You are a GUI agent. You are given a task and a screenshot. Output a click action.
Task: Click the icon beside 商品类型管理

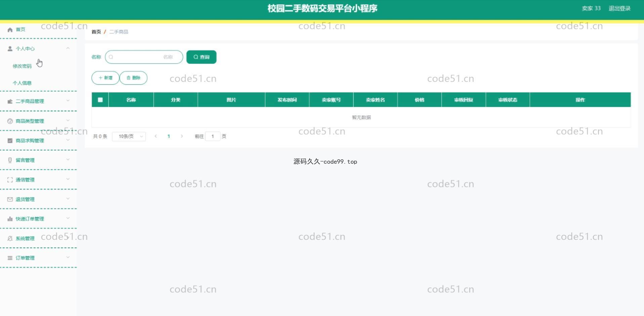pyautogui.click(x=10, y=121)
